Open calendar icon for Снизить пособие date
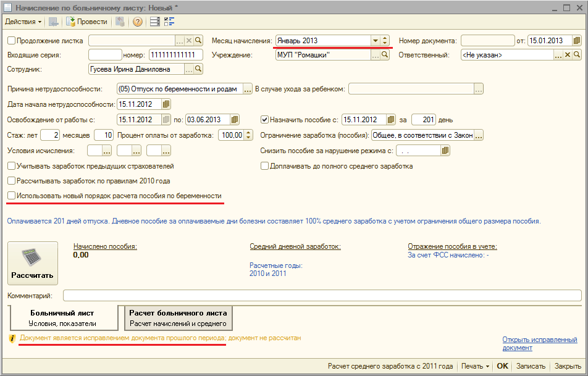Image resolution: width=588 pixels, height=376 pixels. point(446,151)
